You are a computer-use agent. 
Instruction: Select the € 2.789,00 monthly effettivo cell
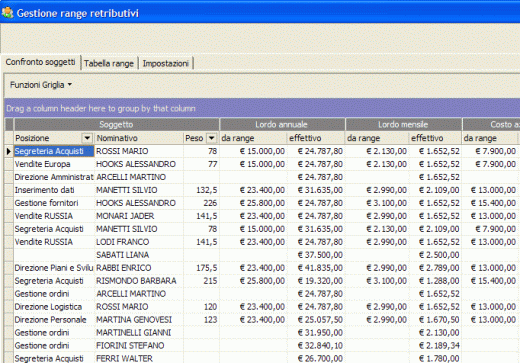point(435,268)
